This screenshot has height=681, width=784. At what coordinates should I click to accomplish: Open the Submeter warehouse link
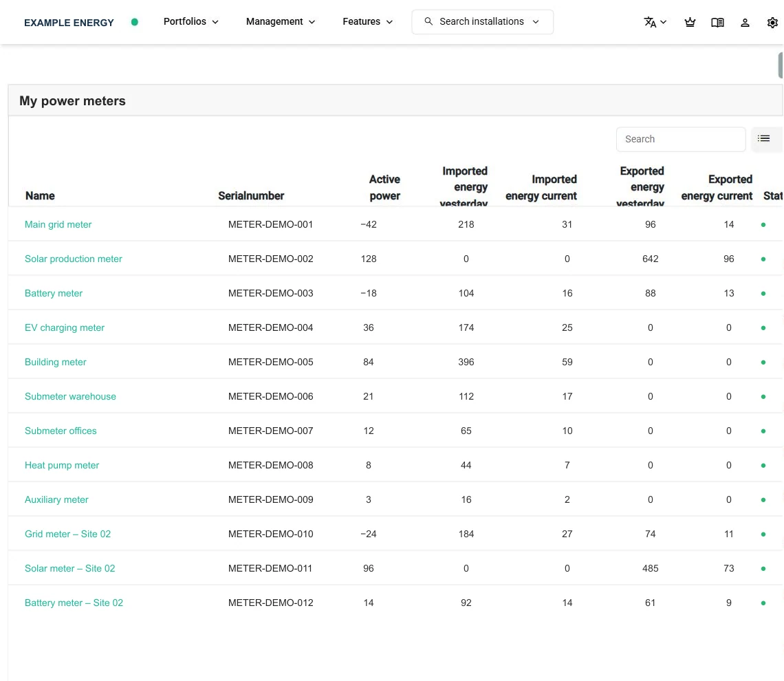pos(71,396)
